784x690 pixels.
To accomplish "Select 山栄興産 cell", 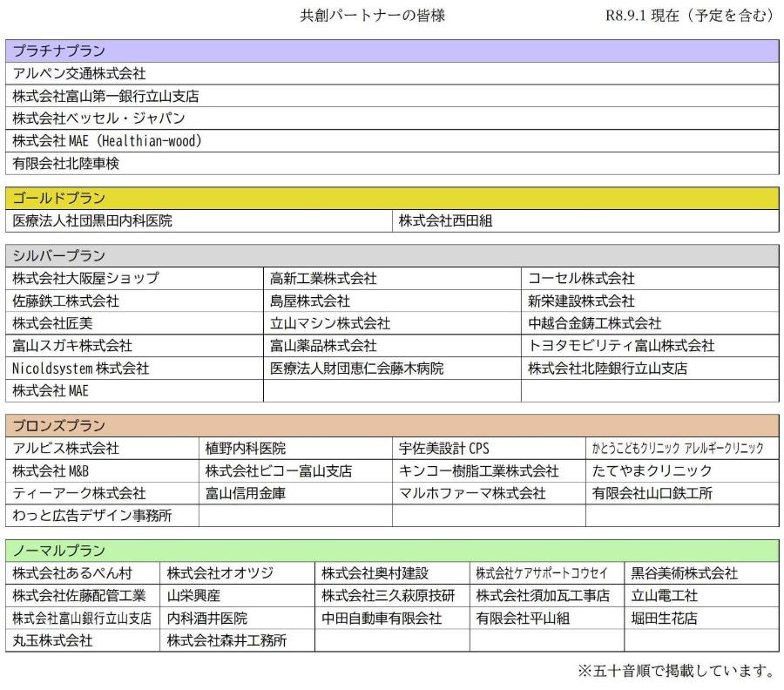I will [x=238, y=596].
